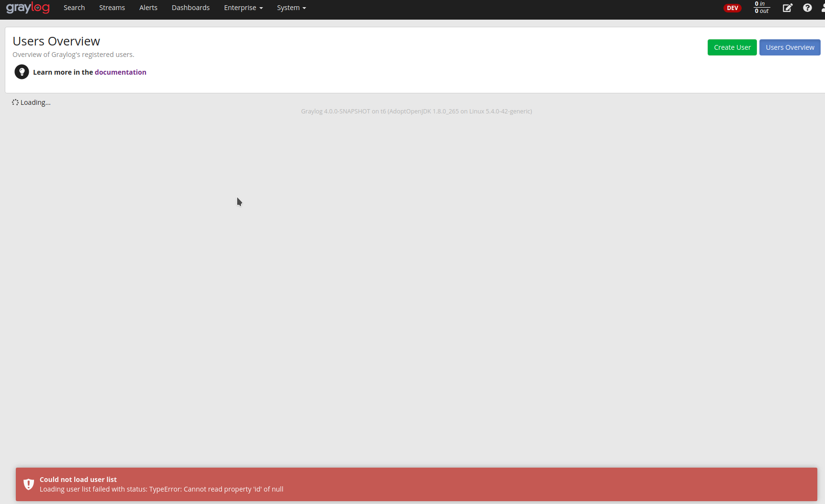Click the 'Cannot read property' error details
The image size is (825, 504).
[161, 489]
